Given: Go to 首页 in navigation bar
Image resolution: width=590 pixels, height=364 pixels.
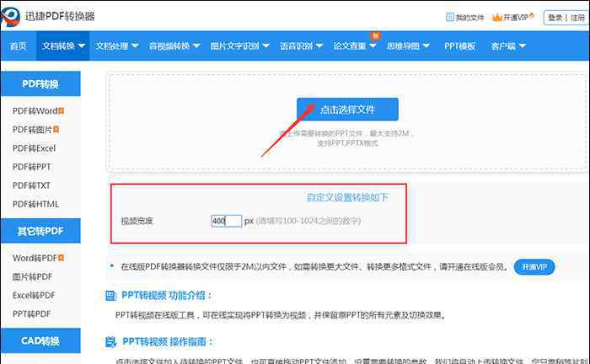Looking at the screenshot, I should 18,45.
